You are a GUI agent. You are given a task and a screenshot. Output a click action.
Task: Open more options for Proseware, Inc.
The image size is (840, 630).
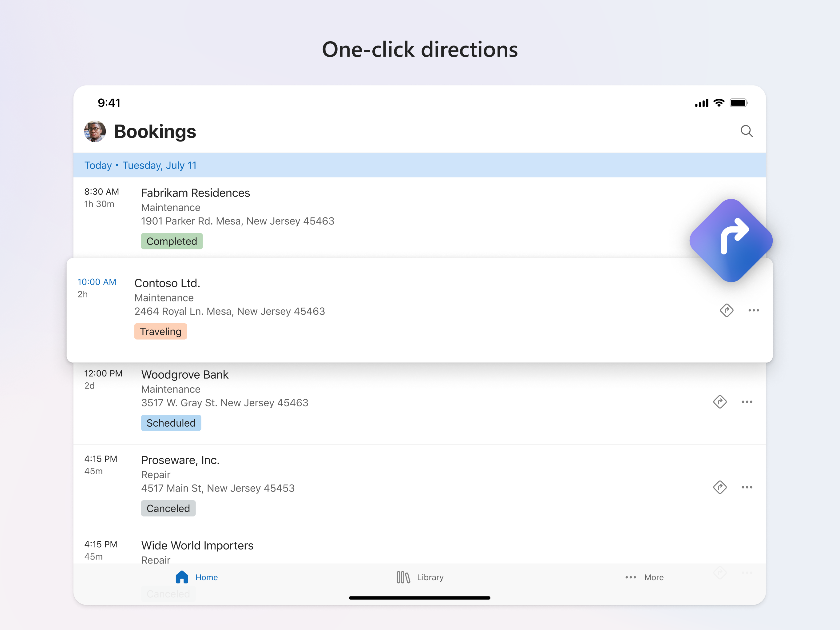[x=747, y=487]
